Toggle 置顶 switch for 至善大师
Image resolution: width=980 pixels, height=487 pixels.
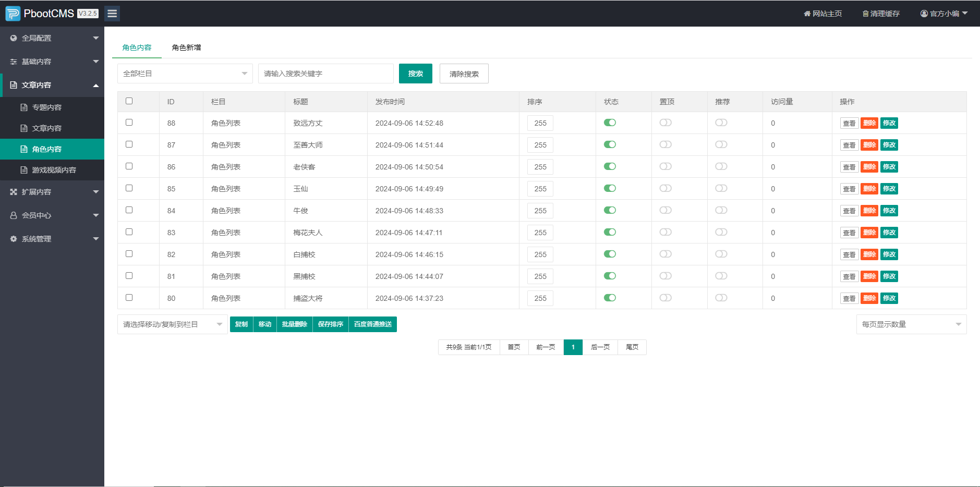666,144
